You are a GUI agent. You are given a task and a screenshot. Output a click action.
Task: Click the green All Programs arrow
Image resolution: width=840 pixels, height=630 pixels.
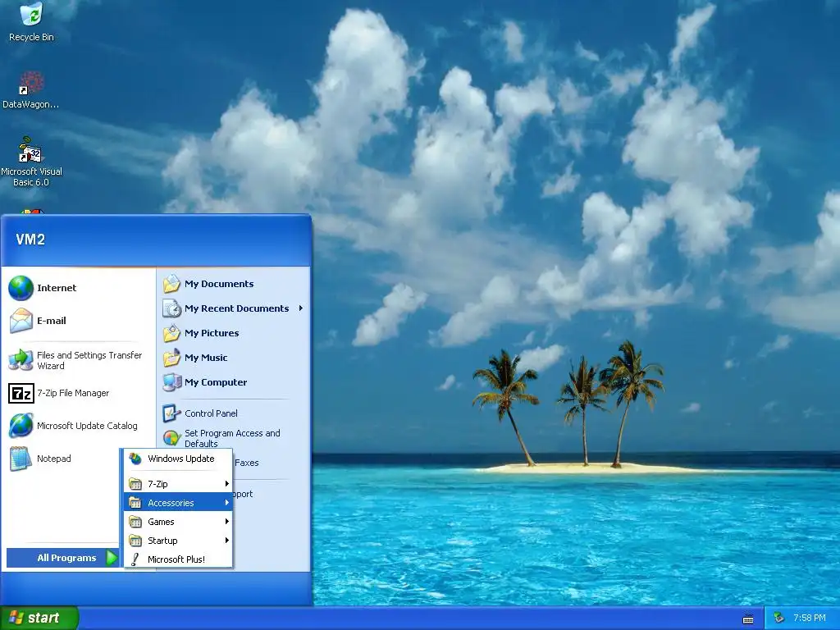[112, 558]
